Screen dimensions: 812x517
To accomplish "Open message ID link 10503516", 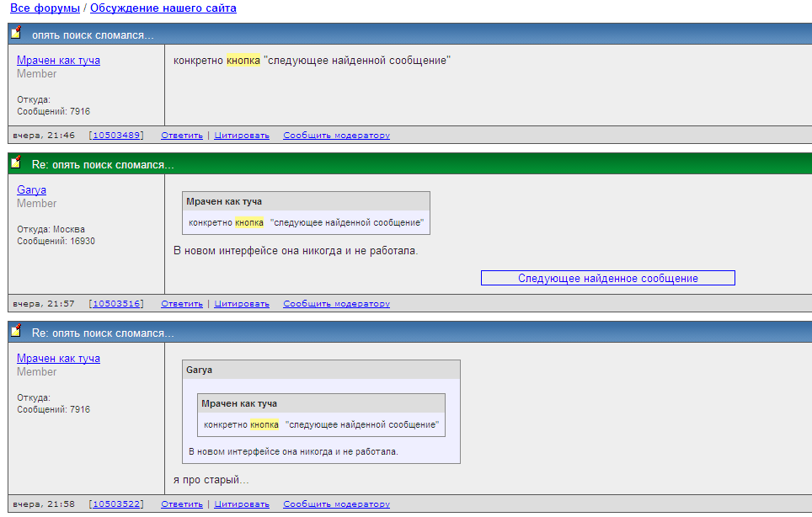I will pyautogui.click(x=116, y=304).
